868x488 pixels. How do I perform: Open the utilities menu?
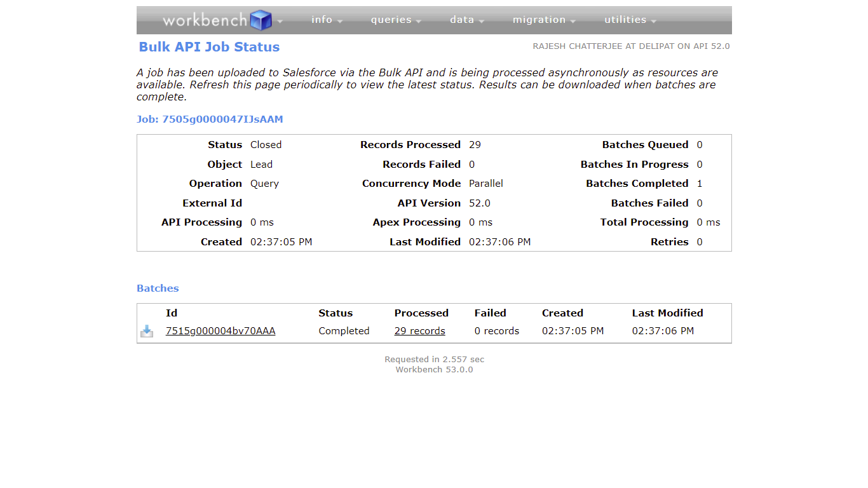630,20
